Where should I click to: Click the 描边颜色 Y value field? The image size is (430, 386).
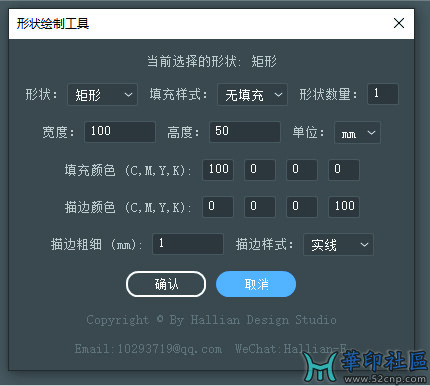click(x=302, y=207)
